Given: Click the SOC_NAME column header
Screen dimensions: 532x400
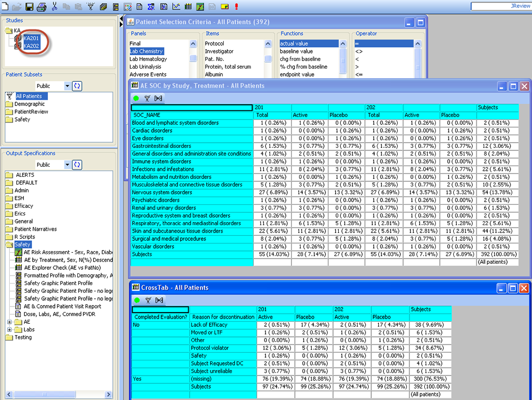Looking at the screenshot, I should click(192, 115).
